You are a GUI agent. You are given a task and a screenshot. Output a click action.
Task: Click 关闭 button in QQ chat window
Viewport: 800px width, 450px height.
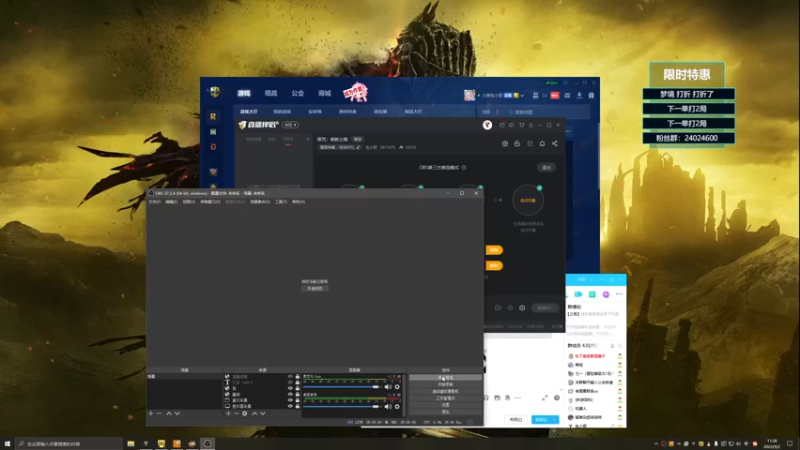pos(516,419)
